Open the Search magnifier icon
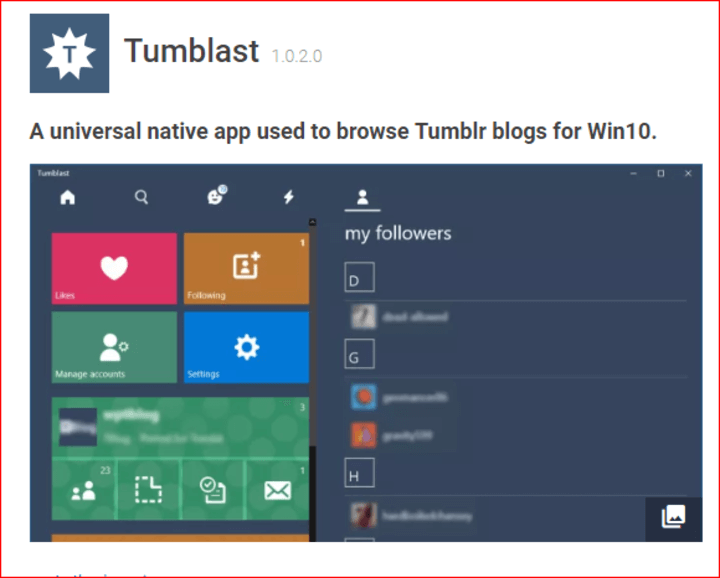720x578 pixels. [141, 197]
